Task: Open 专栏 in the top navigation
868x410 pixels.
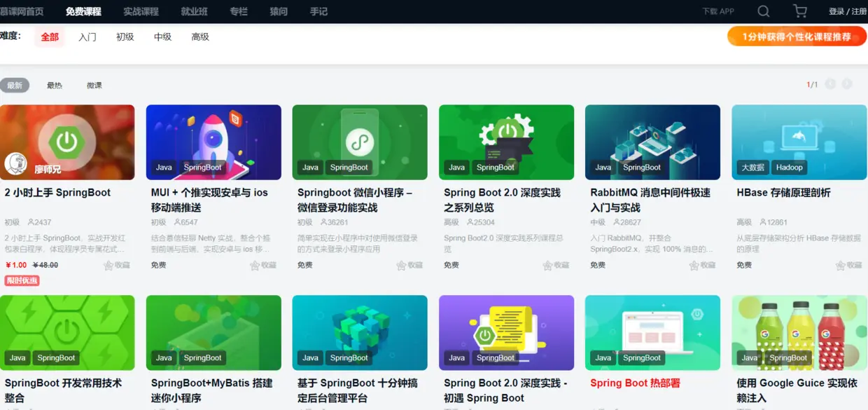Action: point(239,11)
